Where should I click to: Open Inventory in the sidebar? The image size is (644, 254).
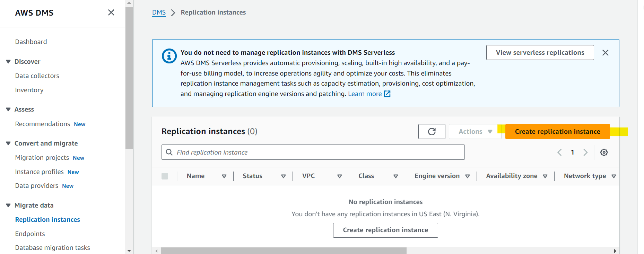(x=29, y=90)
